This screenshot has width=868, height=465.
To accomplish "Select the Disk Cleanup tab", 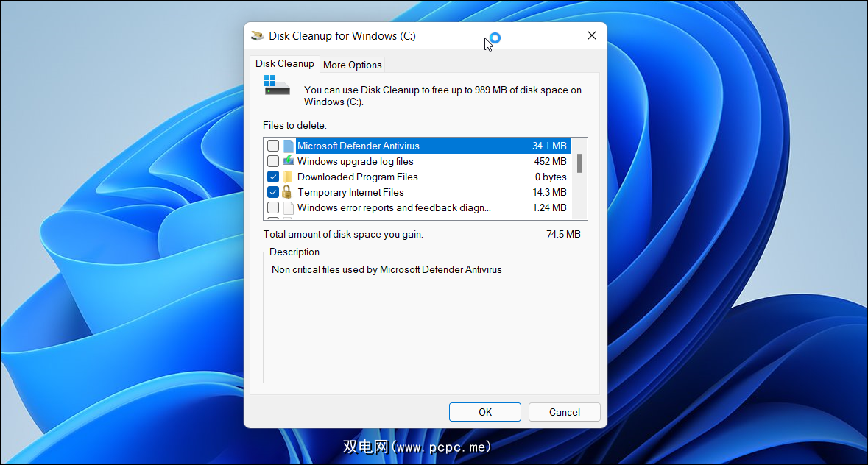I will (284, 63).
